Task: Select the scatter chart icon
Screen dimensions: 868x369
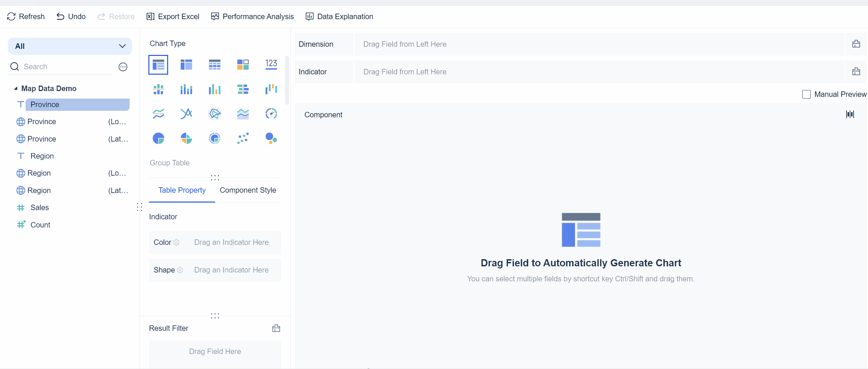Action: pos(243,138)
